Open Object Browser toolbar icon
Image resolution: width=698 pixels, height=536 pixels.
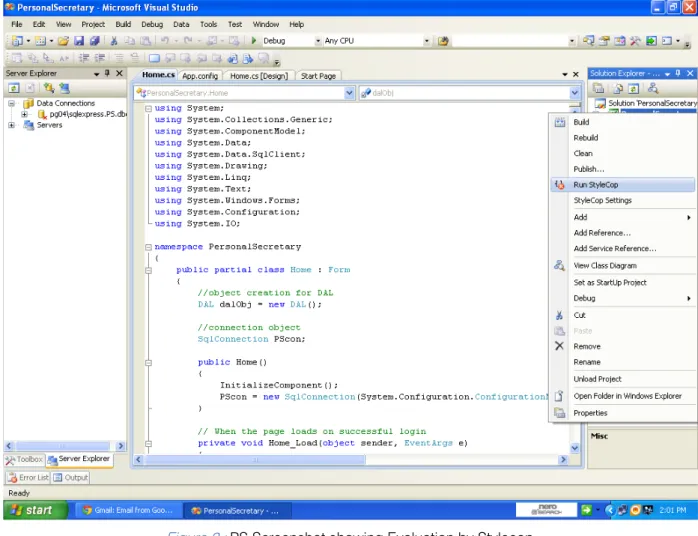[x=620, y=41]
